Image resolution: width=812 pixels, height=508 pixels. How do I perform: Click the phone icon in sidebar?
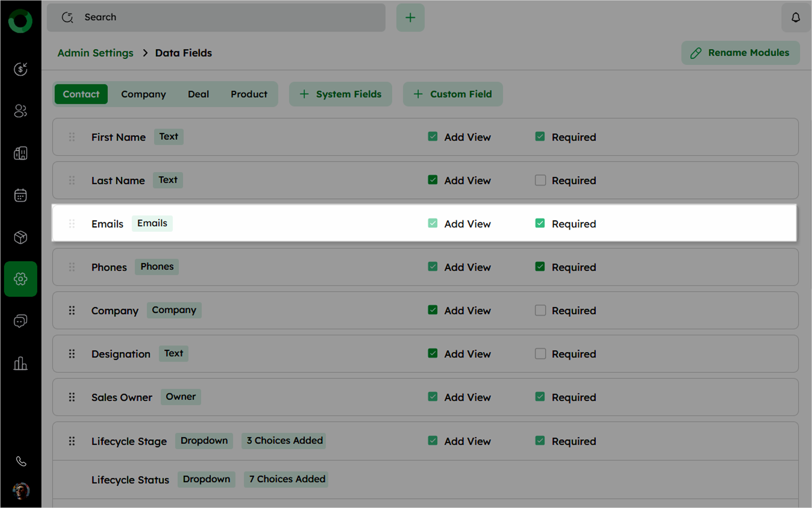coord(21,461)
